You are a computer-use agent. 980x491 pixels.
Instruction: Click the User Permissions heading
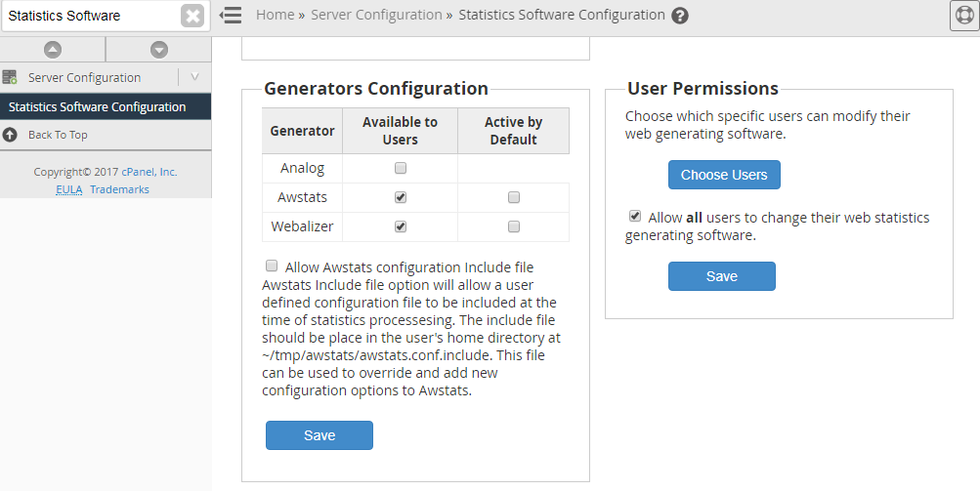(x=703, y=89)
